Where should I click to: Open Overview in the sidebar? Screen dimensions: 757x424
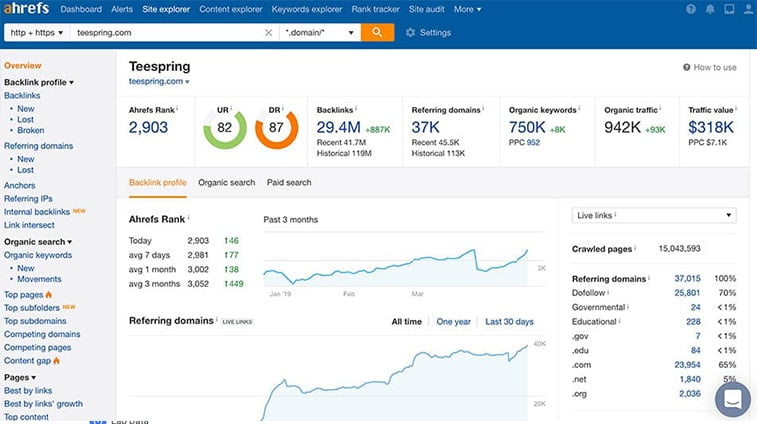(23, 65)
